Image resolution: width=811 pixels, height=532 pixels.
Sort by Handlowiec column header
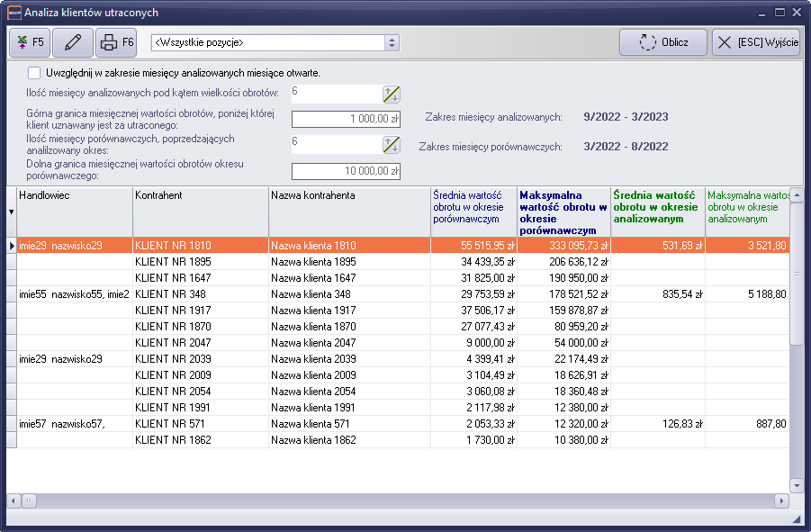tap(74, 195)
